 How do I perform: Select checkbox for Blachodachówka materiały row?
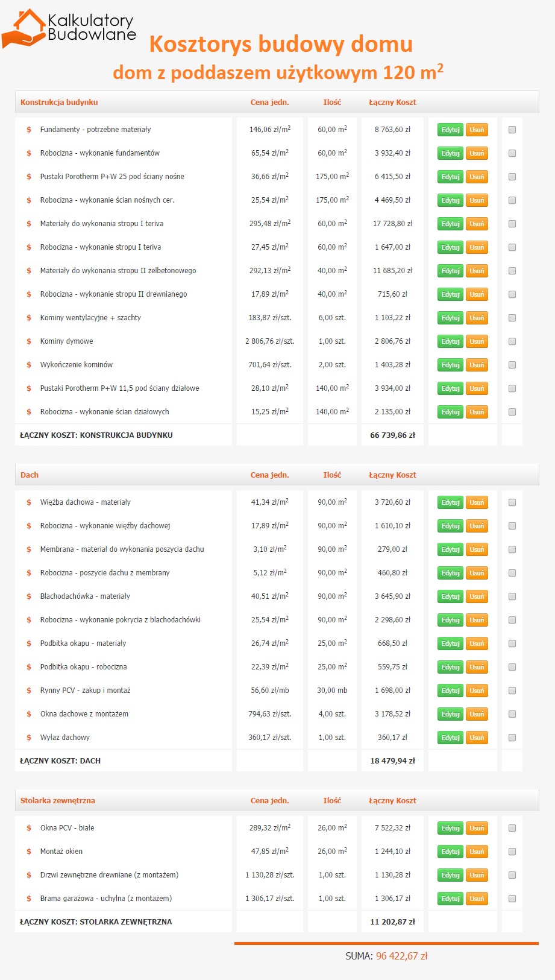coord(512,596)
